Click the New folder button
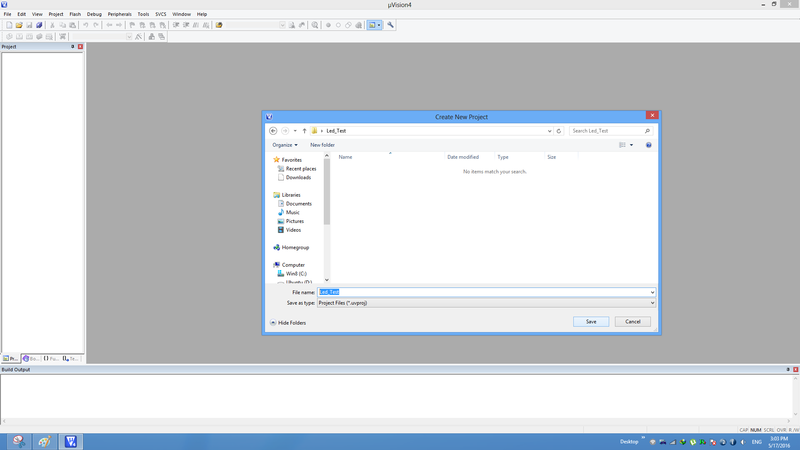Screen dimensions: 800x450 coord(322,145)
